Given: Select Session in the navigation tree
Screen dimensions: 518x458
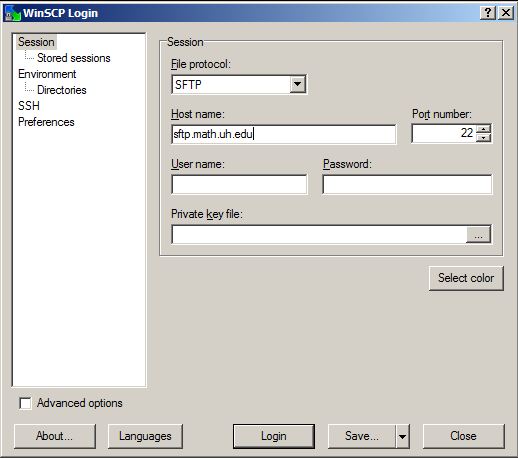Looking at the screenshot, I should click(x=36, y=42).
